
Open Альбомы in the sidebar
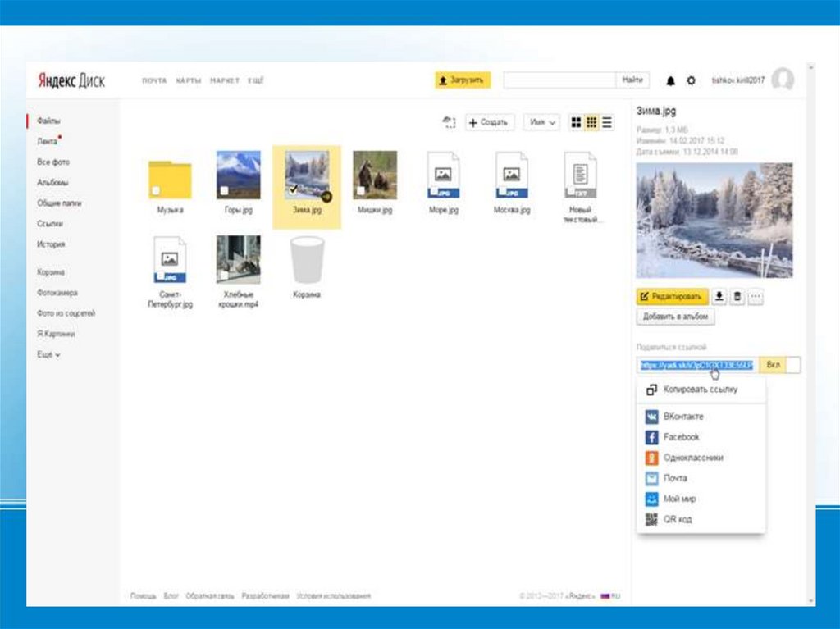pos(52,183)
